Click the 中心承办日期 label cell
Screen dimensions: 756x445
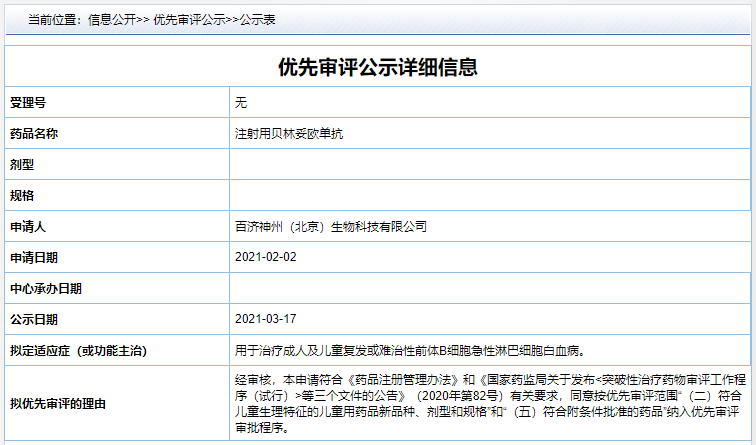117,288
